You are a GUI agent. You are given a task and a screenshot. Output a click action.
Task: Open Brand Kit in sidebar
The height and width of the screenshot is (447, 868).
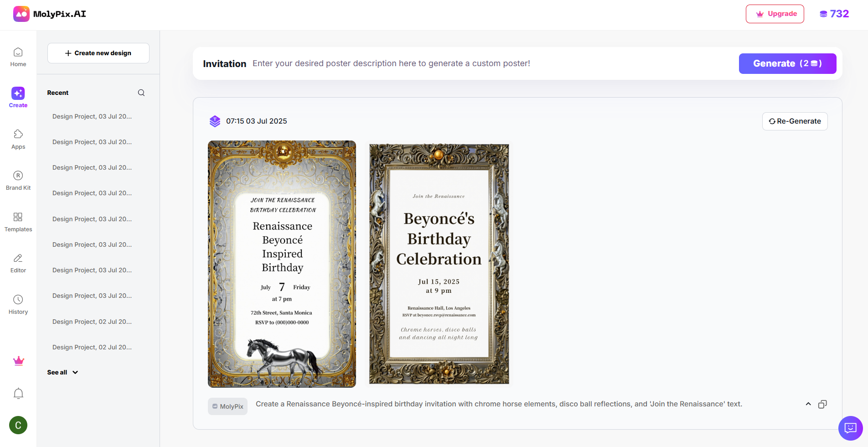click(x=18, y=181)
